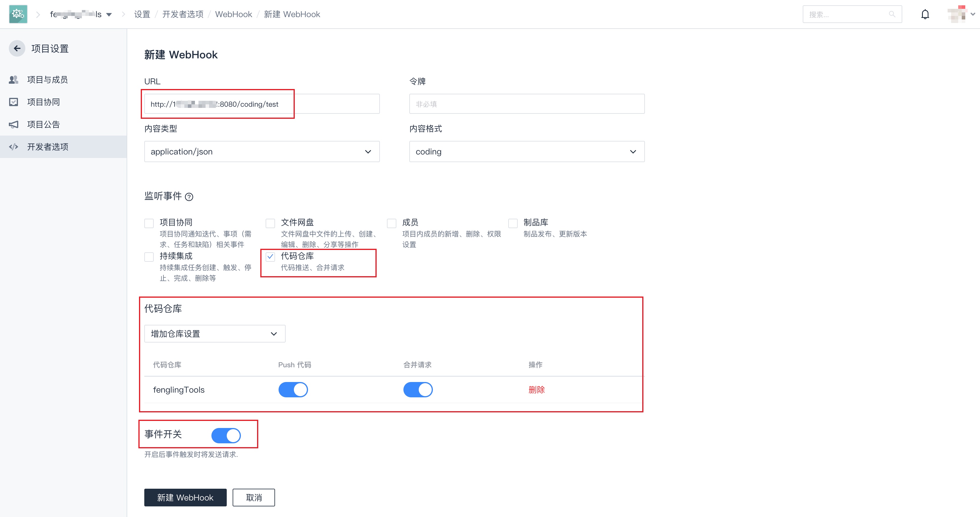Click the back arrow beside 项目设置
The image size is (980, 517).
pos(17,48)
